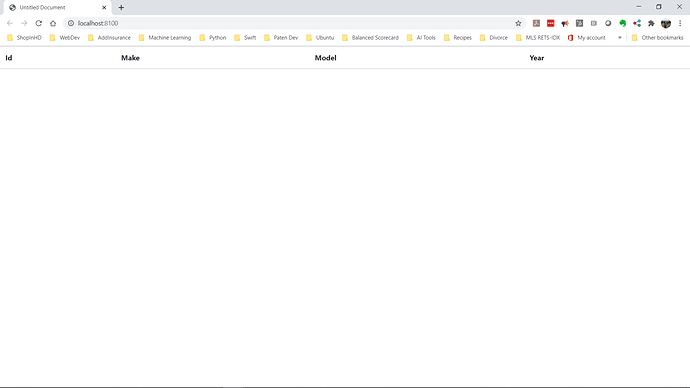This screenshot has width=690, height=388.
Task: Open the Chrome profile avatar
Action: coord(666,23)
